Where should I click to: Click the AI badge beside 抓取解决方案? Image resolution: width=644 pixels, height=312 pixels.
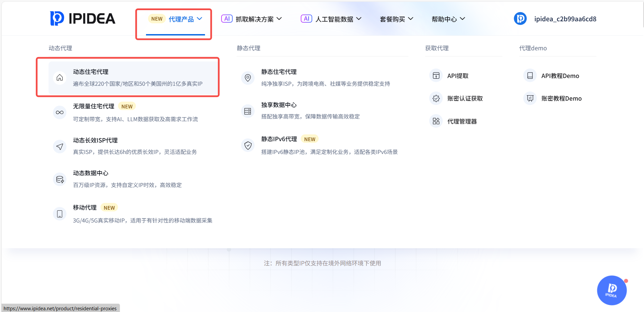(227, 19)
